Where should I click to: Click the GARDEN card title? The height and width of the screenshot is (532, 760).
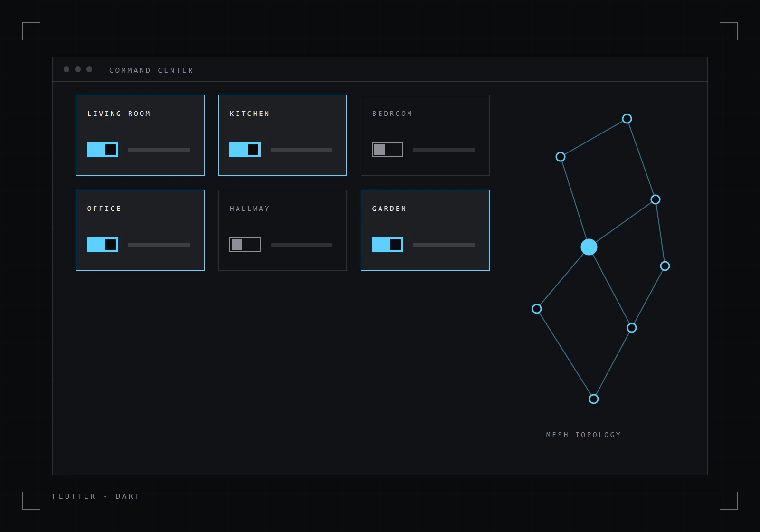[x=389, y=209]
